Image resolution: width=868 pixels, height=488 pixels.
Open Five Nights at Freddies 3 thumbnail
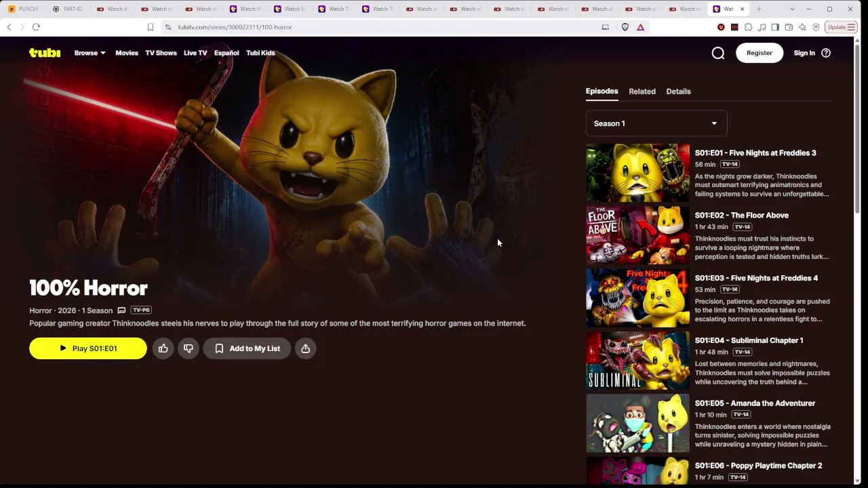637,173
